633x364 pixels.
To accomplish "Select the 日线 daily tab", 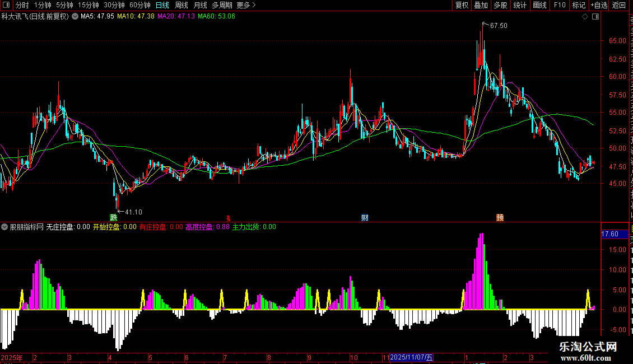I will click(x=162, y=5).
